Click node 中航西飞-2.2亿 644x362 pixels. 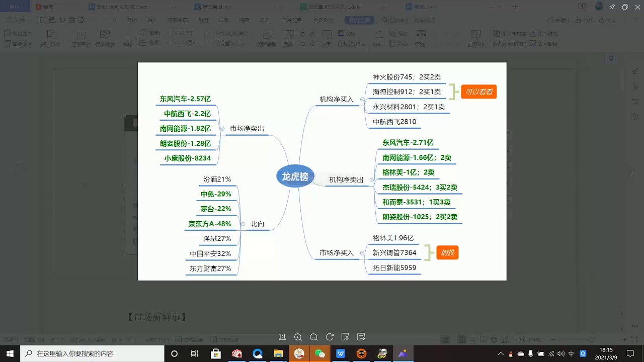tap(187, 114)
